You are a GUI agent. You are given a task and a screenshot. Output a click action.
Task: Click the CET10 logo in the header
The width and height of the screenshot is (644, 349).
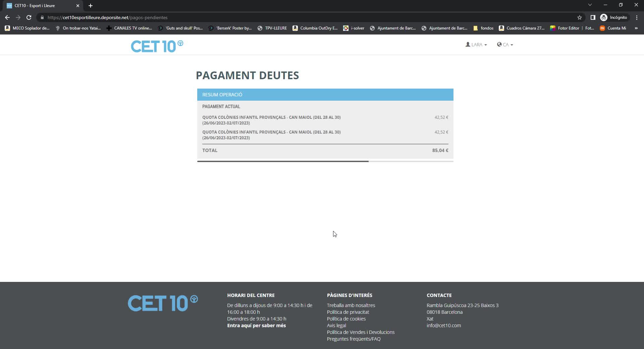[156, 46]
